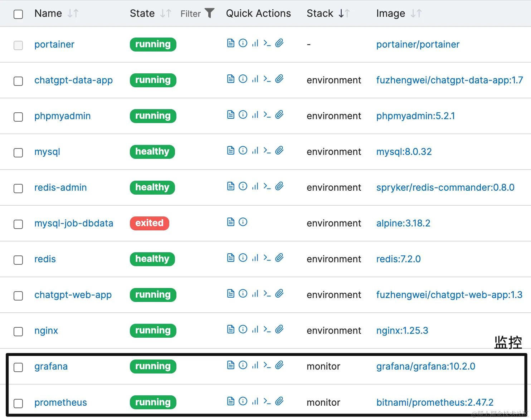Open the portainer container link

click(54, 44)
